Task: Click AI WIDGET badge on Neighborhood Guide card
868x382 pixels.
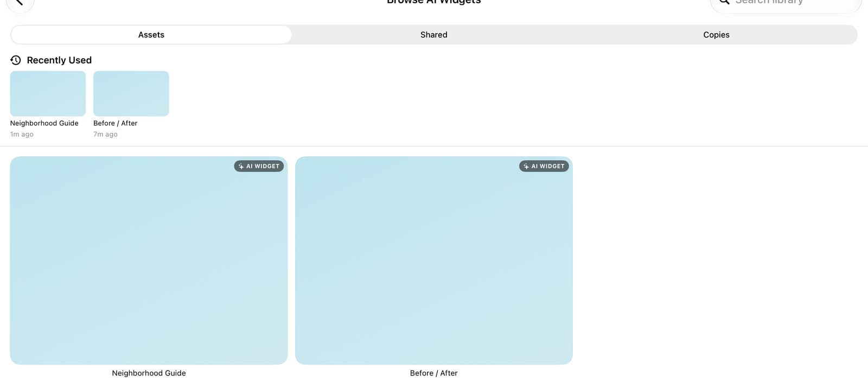Action: (259, 166)
